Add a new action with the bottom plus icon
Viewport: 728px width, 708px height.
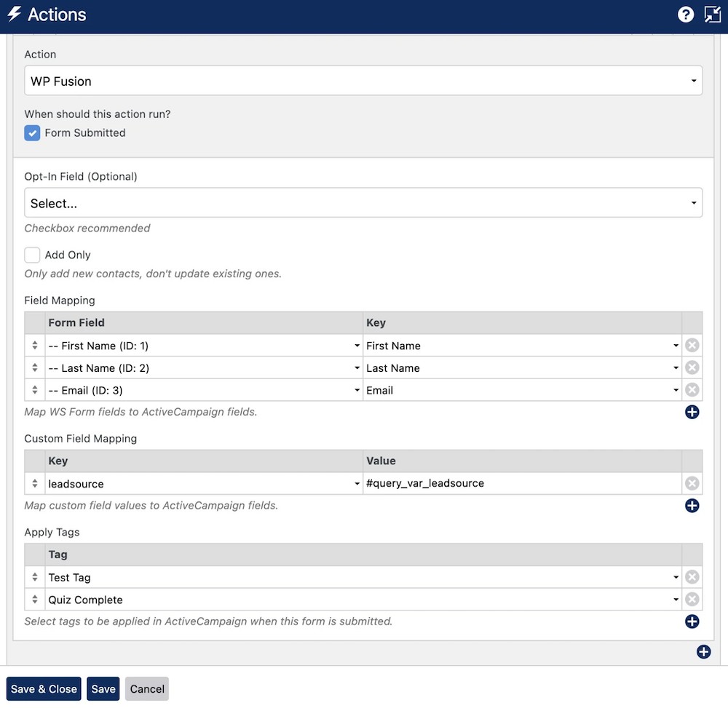[703, 652]
